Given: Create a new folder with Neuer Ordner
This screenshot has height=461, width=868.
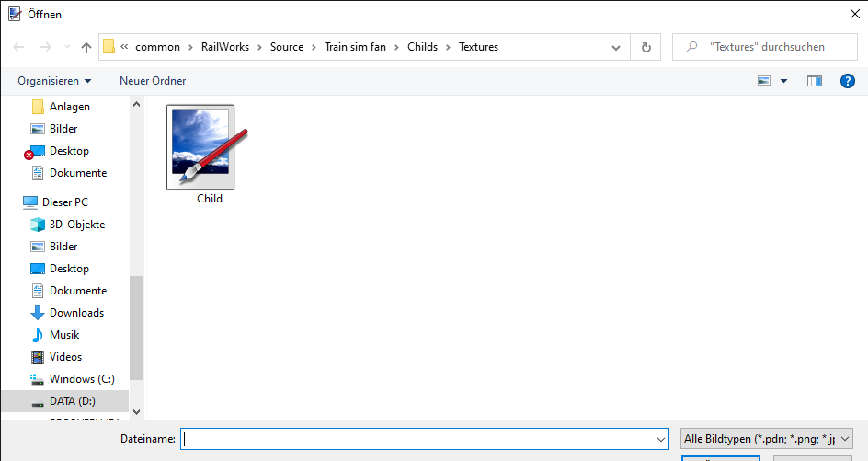Looking at the screenshot, I should pos(153,81).
